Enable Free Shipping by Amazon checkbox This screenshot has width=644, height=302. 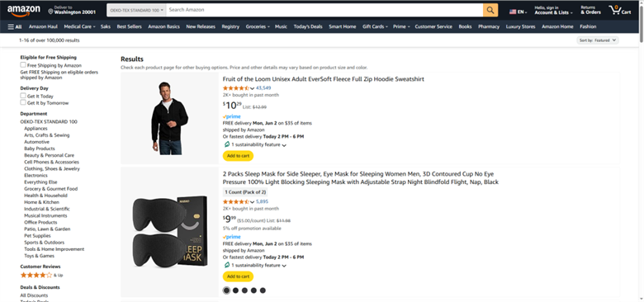pyautogui.click(x=23, y=65)
